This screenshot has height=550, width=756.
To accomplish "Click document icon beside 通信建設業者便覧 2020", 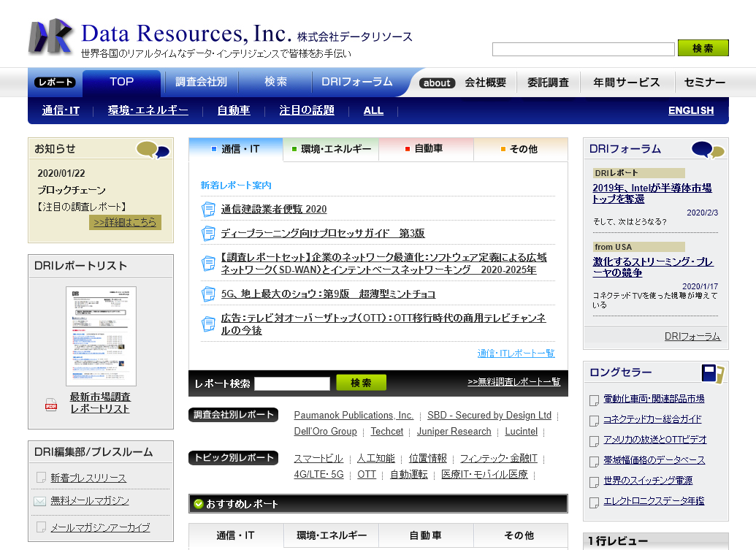I will [x=208, y=209].
